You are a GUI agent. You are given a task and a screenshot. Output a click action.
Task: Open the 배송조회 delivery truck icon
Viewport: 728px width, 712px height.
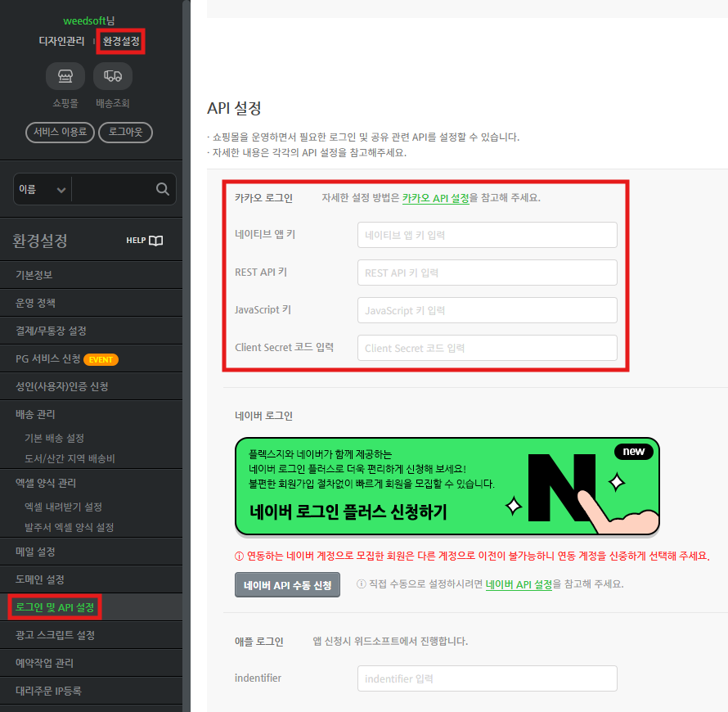coord(113,76)
